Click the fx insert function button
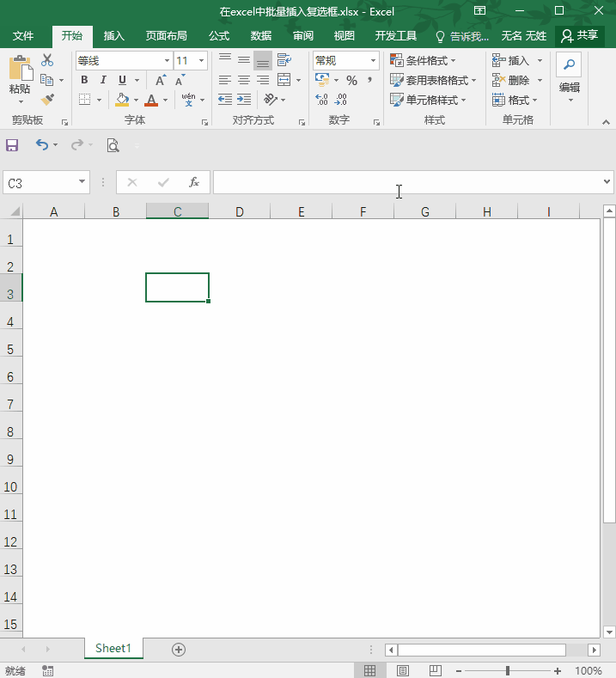The width and height of the screenshot is (616, 678). (x=194, y=182)
